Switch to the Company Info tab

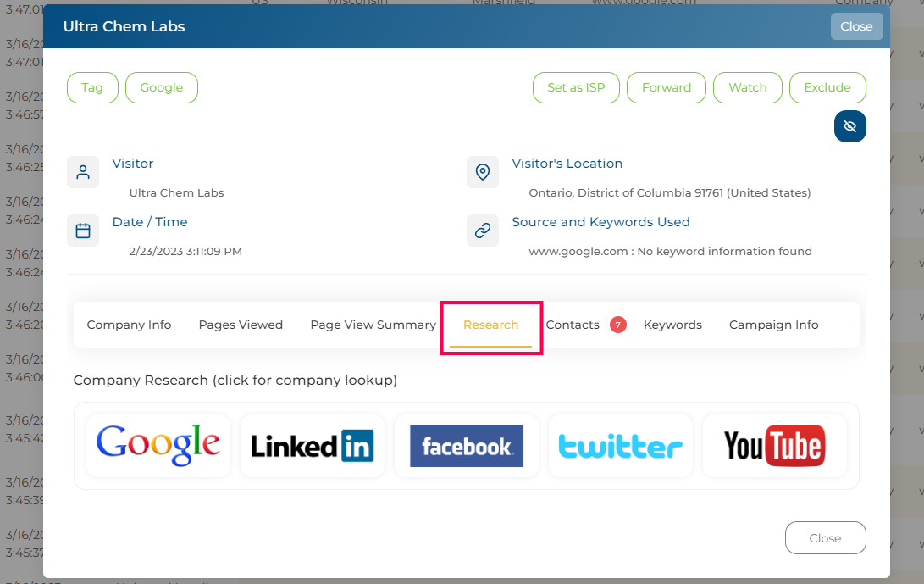(129, 325)
